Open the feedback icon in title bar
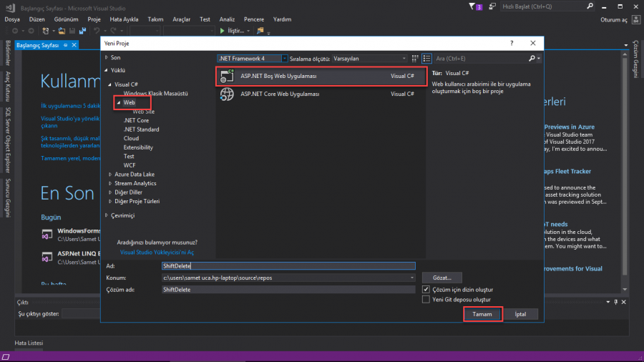Image resolution: width=644 pixels, height=362 pixels. [492, 6]
